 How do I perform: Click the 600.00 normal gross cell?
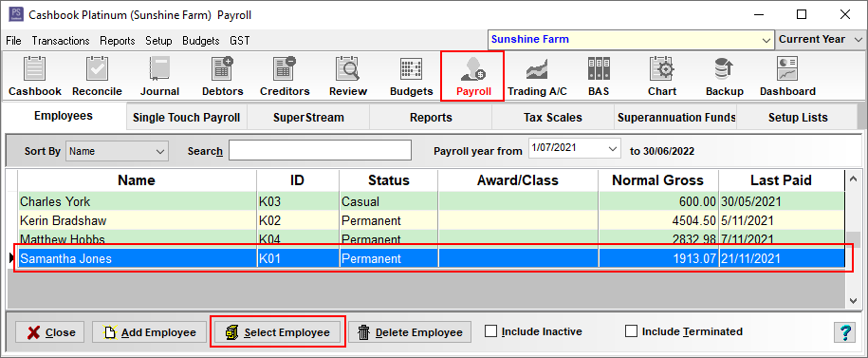[x=658, y=201]
